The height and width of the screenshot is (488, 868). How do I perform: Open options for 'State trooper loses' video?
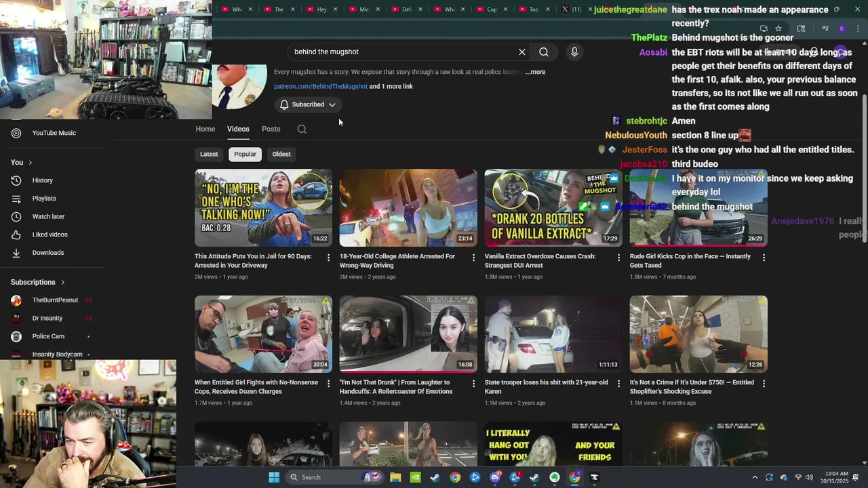(x=618, y=384)
